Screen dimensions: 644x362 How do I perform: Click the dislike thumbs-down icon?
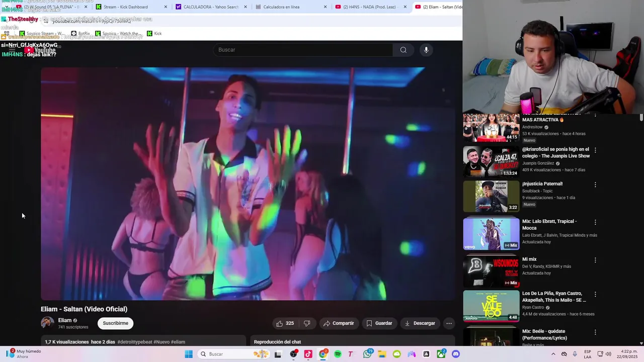307,323
